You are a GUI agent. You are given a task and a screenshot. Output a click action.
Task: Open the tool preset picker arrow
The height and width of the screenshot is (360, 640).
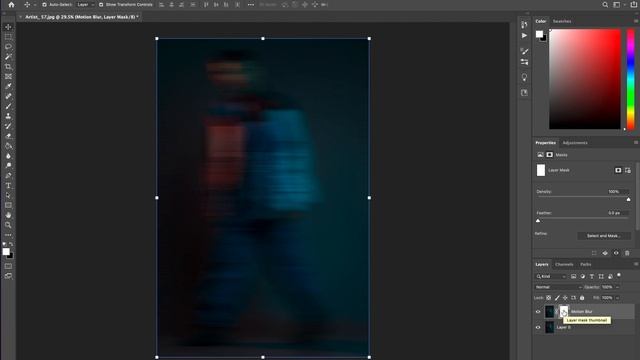click(35, 5)
